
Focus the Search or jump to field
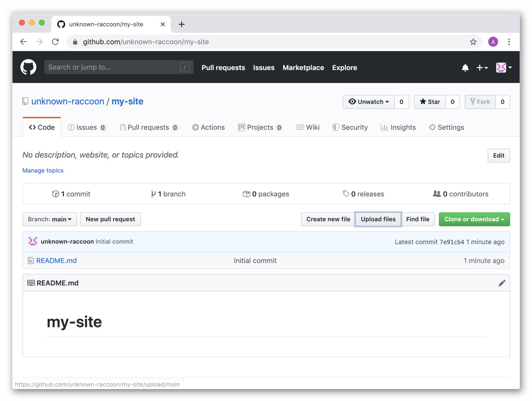pyautogui.click(x=119, y=67)
